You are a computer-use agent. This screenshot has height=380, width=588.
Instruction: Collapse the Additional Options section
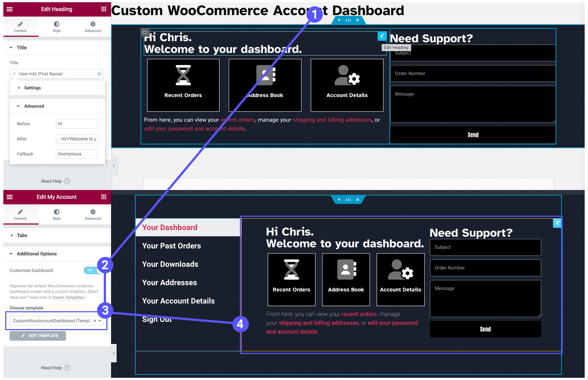[57, 254]
